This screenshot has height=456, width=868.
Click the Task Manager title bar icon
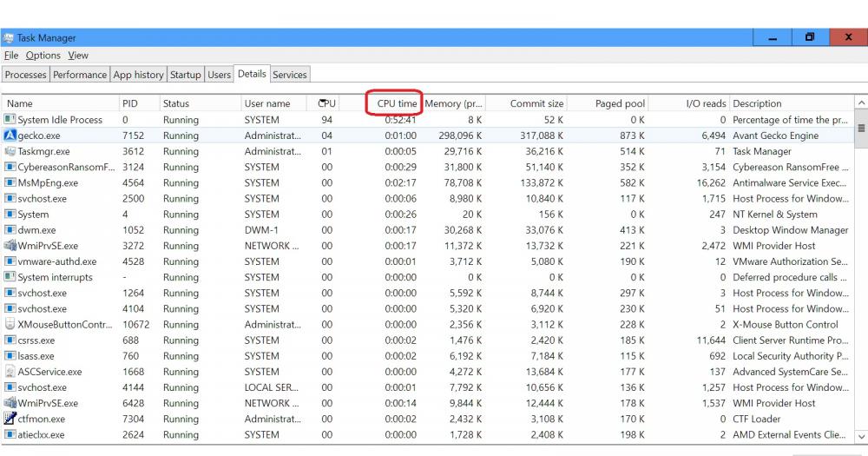click(8, 37)
